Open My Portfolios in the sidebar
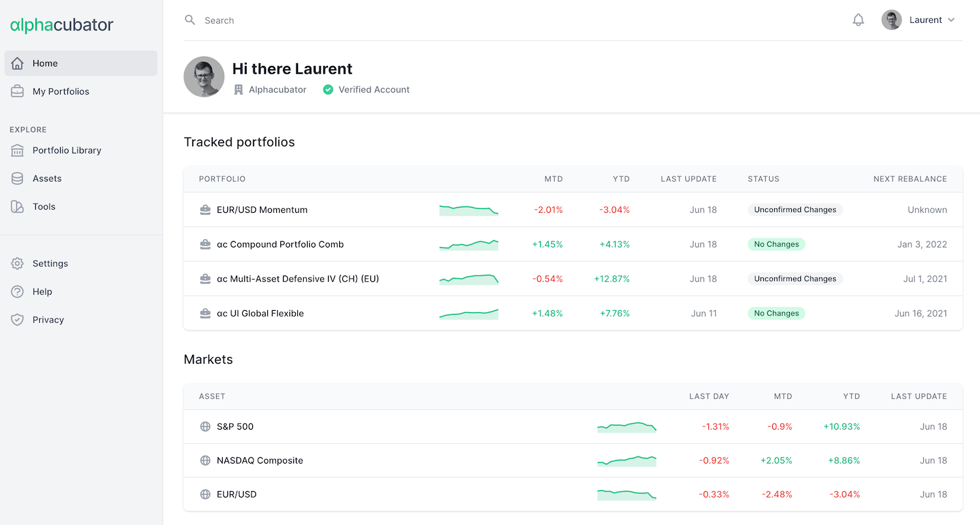 pos(61,91)
